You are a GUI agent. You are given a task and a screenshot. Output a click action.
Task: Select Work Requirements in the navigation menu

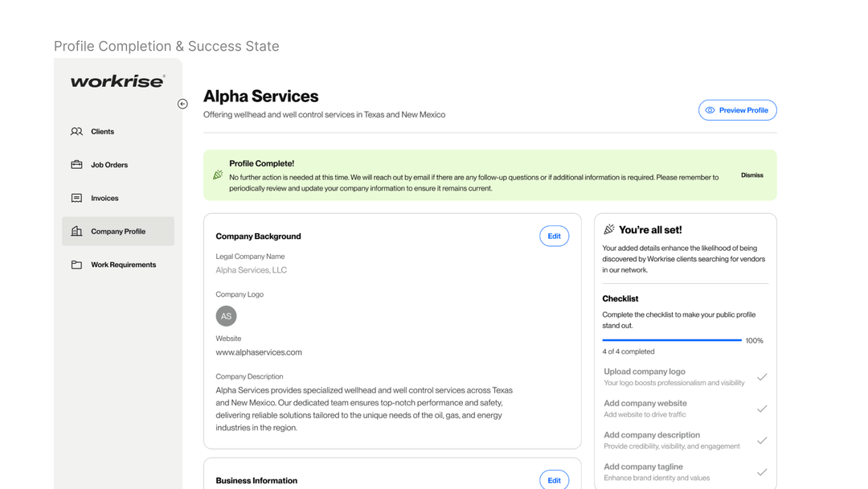[123, 264]
